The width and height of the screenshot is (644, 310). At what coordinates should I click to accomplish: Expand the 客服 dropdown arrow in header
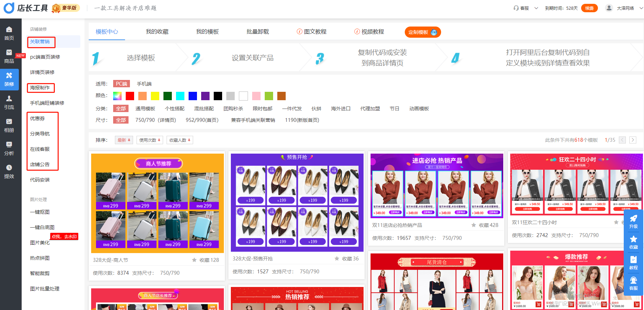pyautogui.click(x=536, y=8)
